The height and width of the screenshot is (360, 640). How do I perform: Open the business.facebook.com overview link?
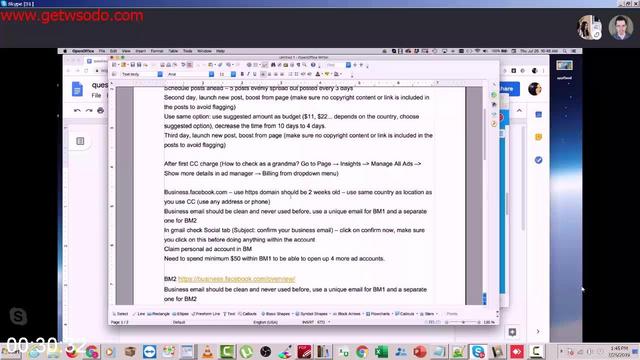(236, 279)
